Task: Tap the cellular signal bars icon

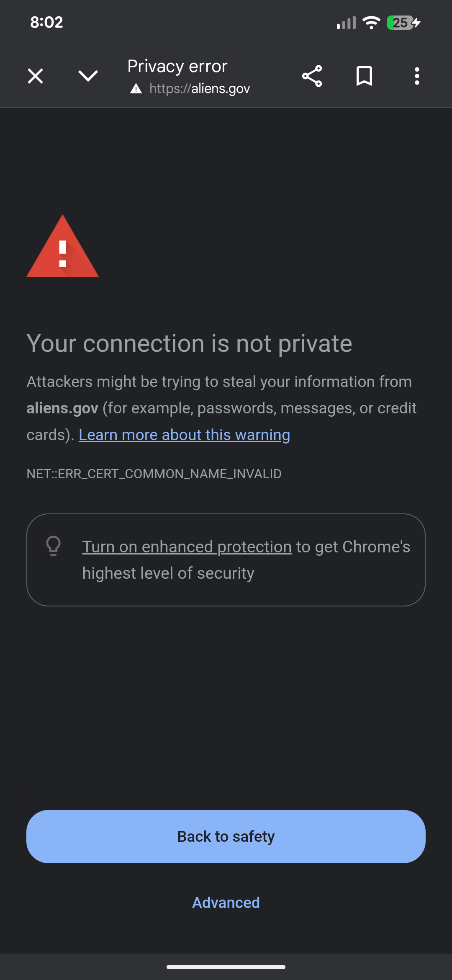Action: 346,22
